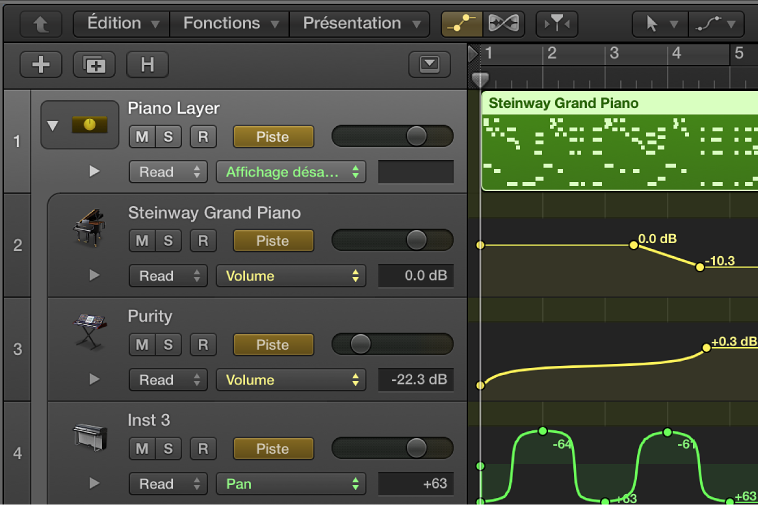Screen dimensions: 758x506
Task: Open Purity's Volume automation parameter dropdown
Action: 291,380
